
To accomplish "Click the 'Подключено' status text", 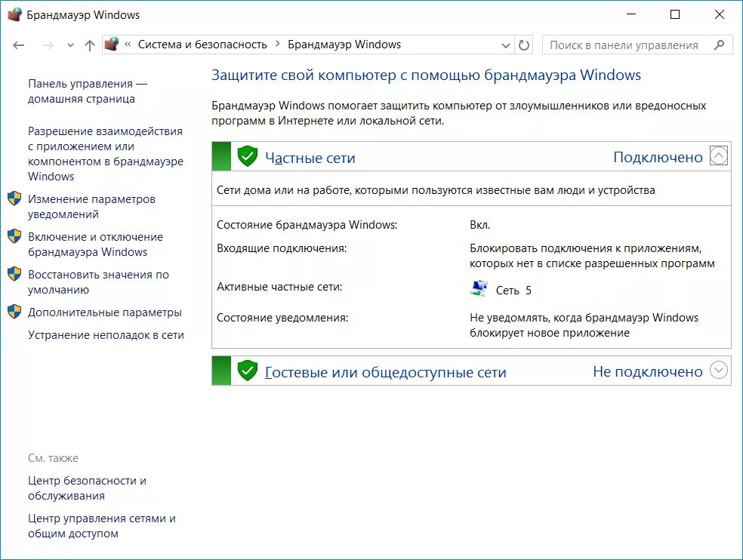I will pyautogui.click(x=658, y=157).
